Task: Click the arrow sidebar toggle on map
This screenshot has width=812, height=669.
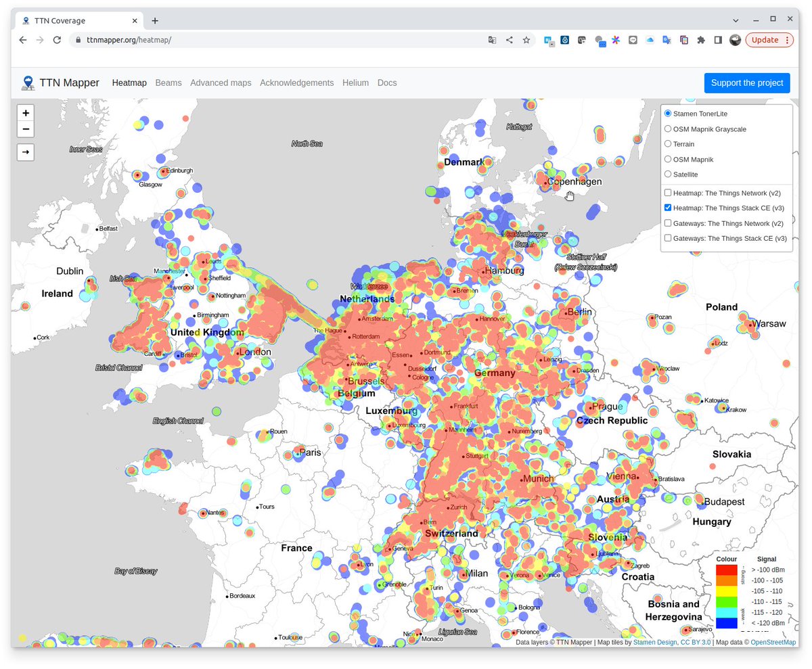Action: 26,152
